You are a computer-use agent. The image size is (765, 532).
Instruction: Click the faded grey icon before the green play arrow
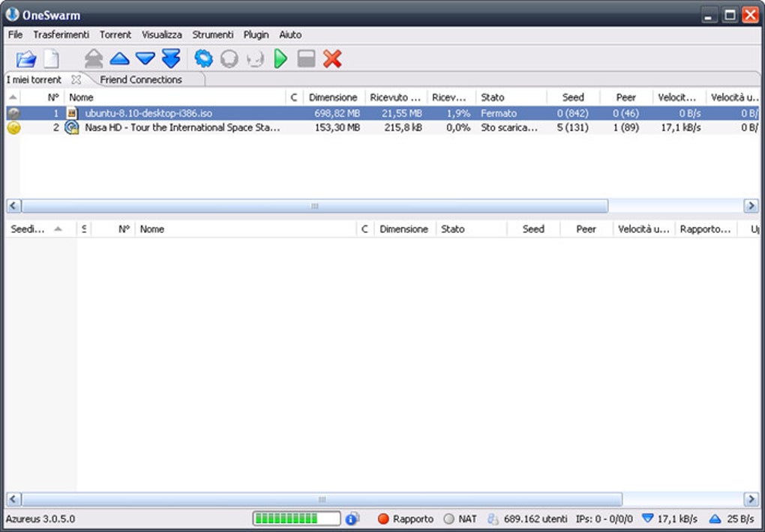click(255, 59)
